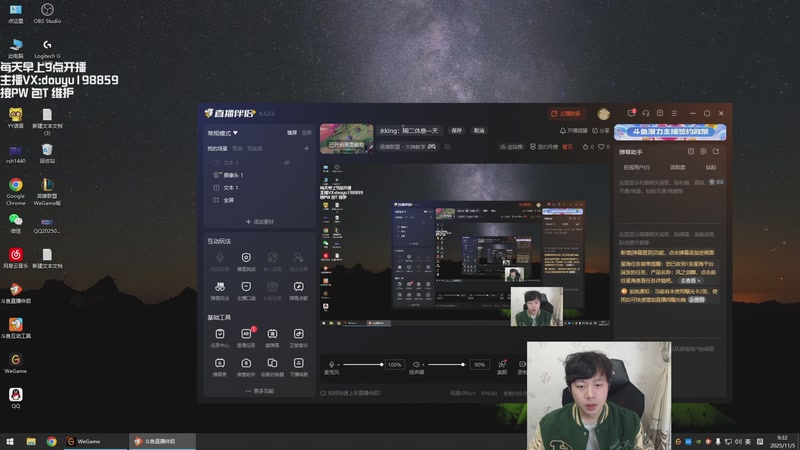Expand 更多功能 more functions
The width and height of the screenshot is (800, 450).
[x=260, y=391]
